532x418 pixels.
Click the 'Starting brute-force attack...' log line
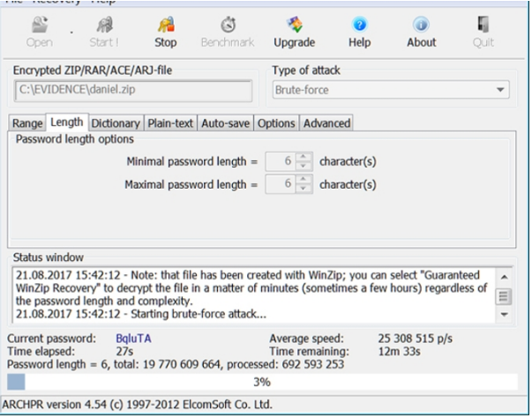point(141,314)
